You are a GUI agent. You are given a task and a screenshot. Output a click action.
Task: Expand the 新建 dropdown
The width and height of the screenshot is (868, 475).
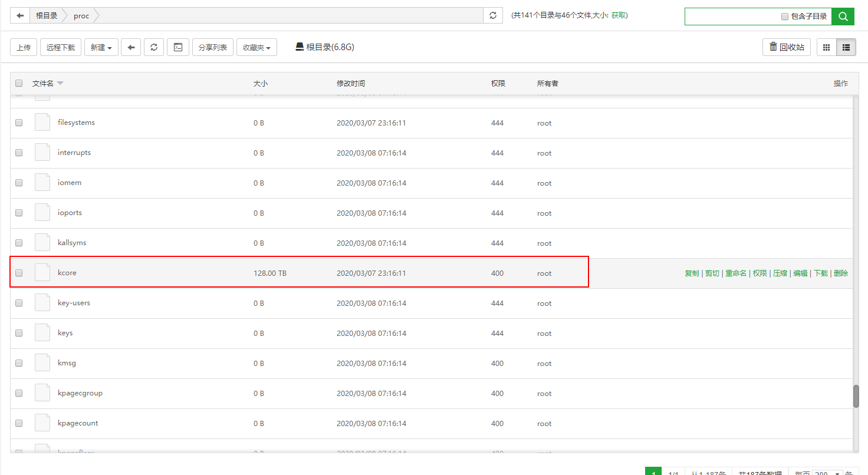(101, 47)
